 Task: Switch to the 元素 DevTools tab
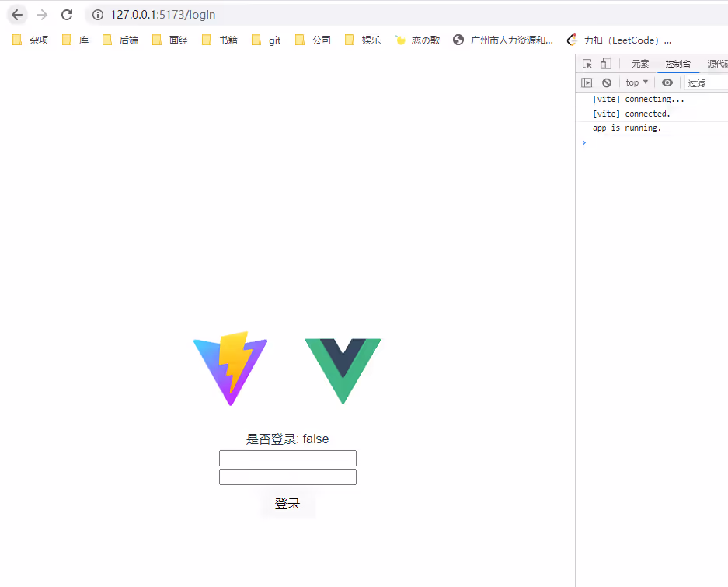tap(639, 64)
